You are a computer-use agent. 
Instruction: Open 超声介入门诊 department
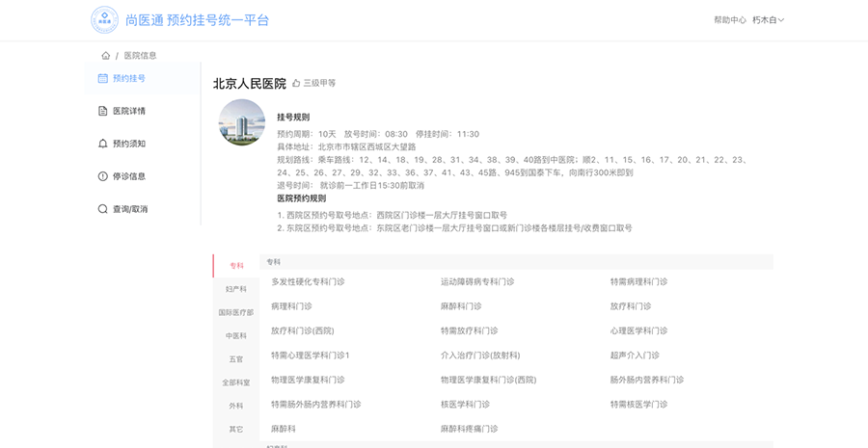pos(635,356)
